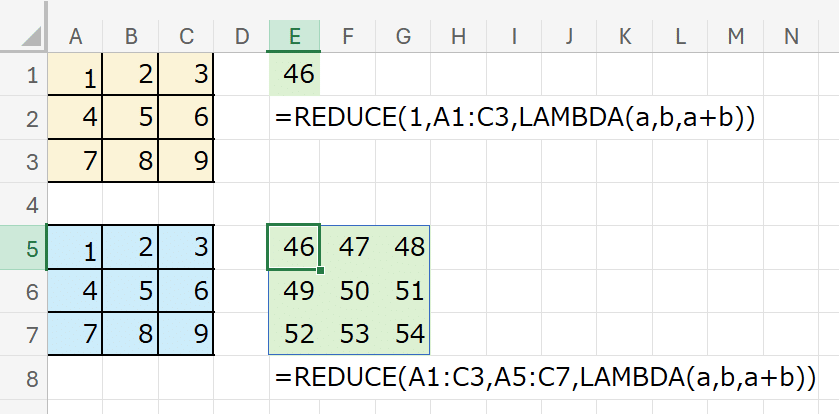Click row 4 header

[x=23, y=204]
